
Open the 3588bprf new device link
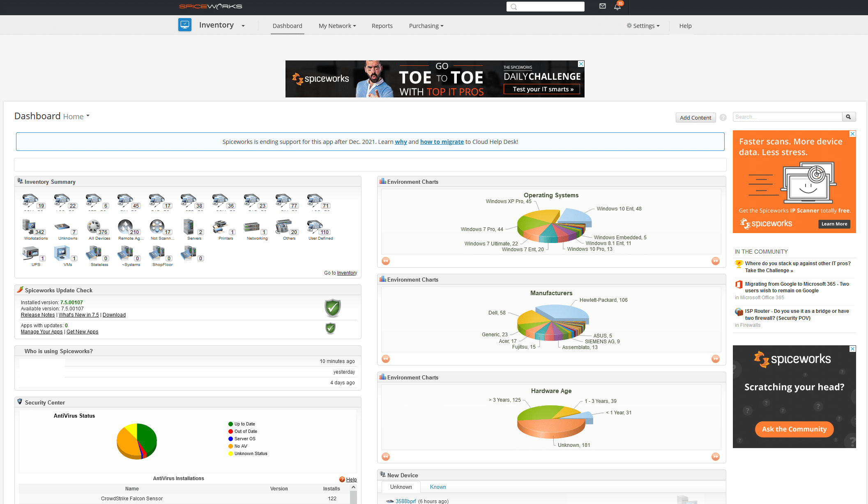point(406,501)
